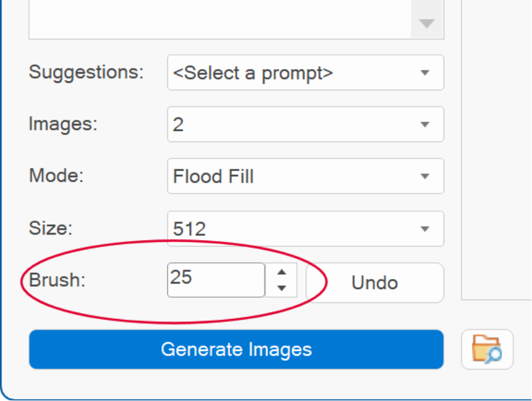This screenshot has height=401, width=532.
Task: Click the prompt box scroll-down arrow
Action: point(427,24)
